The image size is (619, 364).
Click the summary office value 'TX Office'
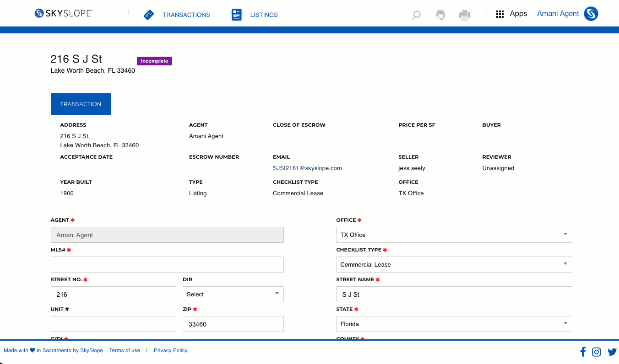click(411, 193)
